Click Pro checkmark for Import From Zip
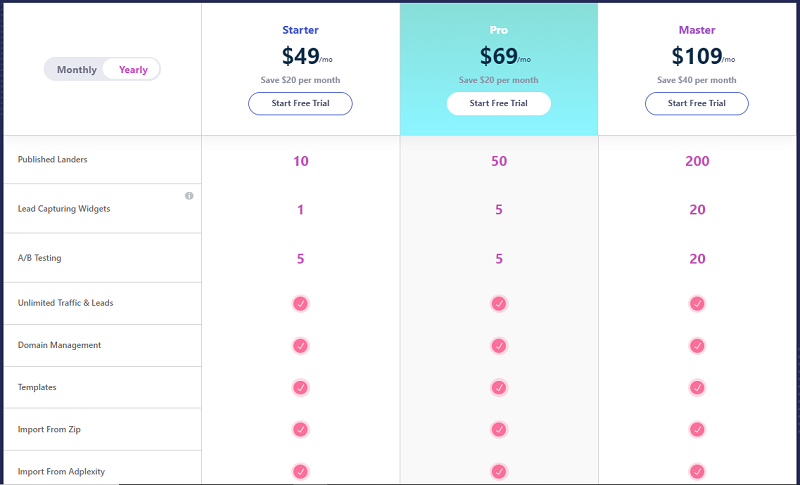This screenshot has height=485, width=800. 499,429
